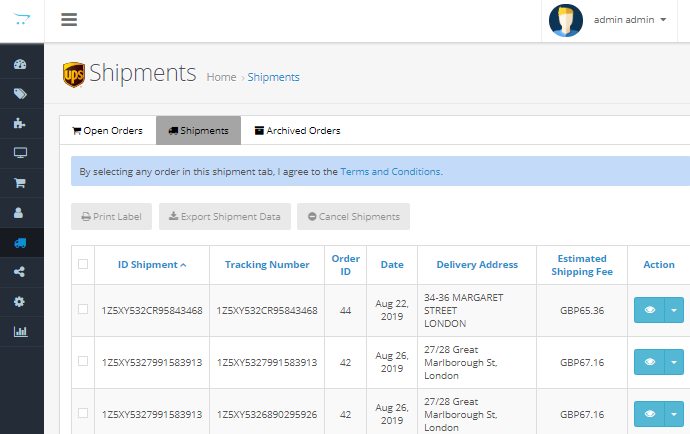Sort by Estimated Shipping Fee column
The image size is (690, 434).
pos(582,265)
